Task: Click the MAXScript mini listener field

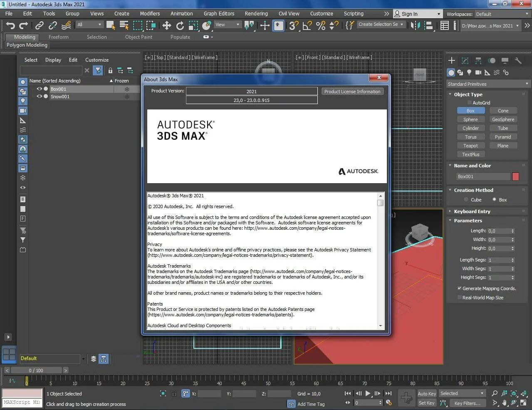Action: coord(22,403)
